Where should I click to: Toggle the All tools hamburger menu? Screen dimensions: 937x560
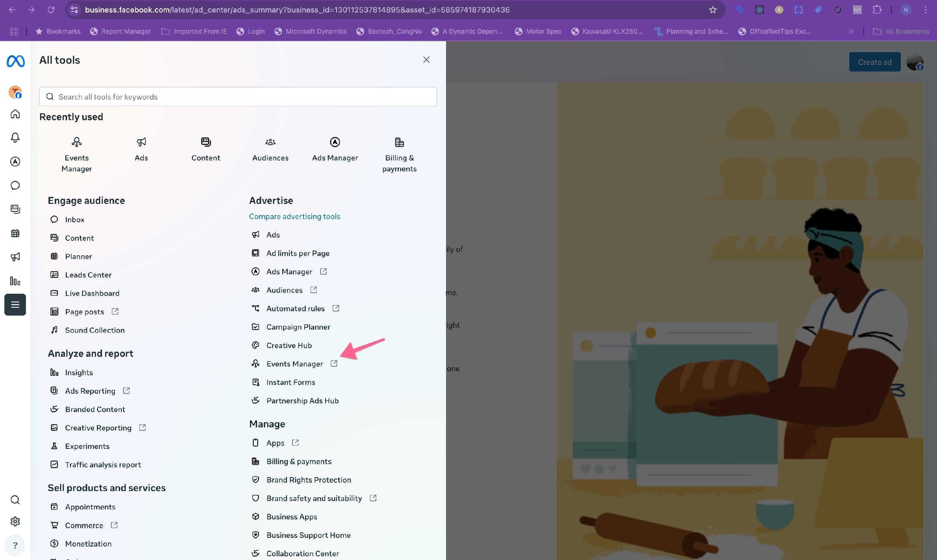coord(15,305)
